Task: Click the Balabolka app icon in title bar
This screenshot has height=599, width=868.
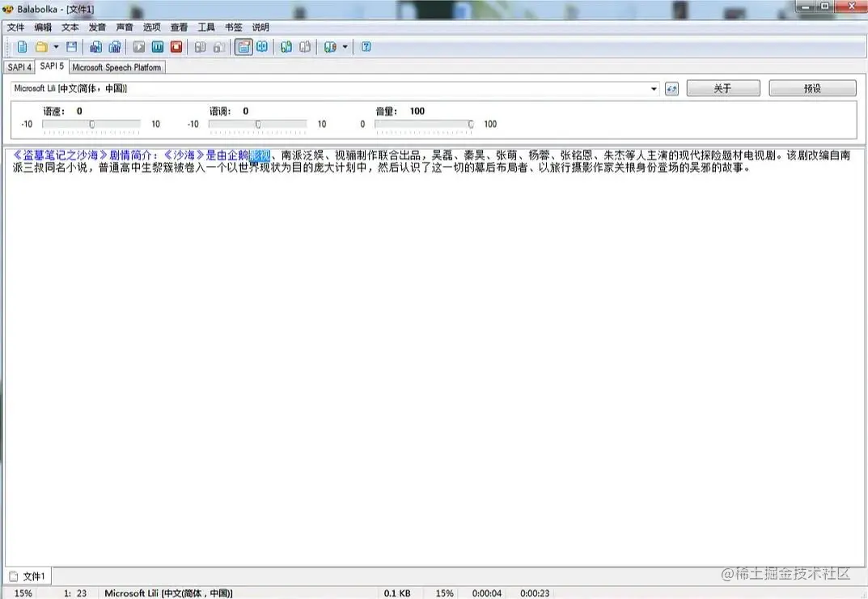Action: pyautogui.click(x=8, y=9)
